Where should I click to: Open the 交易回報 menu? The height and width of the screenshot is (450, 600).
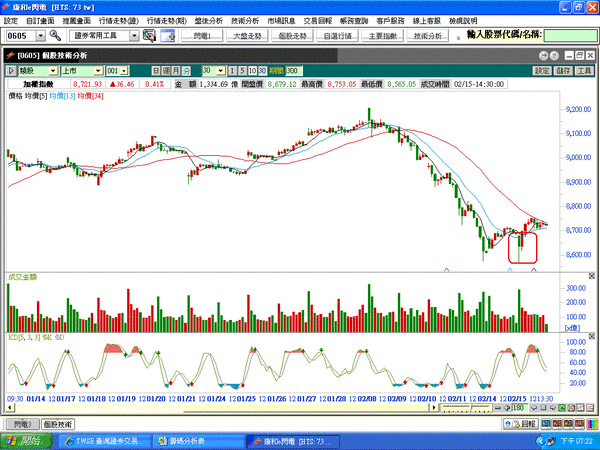point(318,21)
